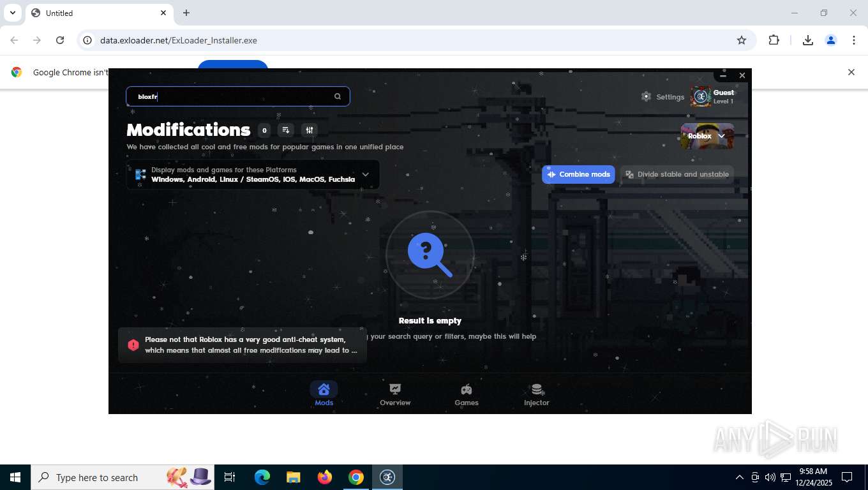The width and height of the screenshot is (868, 490).
Task: Click the mods search field containing bloxfr
Action: (237, 96)
